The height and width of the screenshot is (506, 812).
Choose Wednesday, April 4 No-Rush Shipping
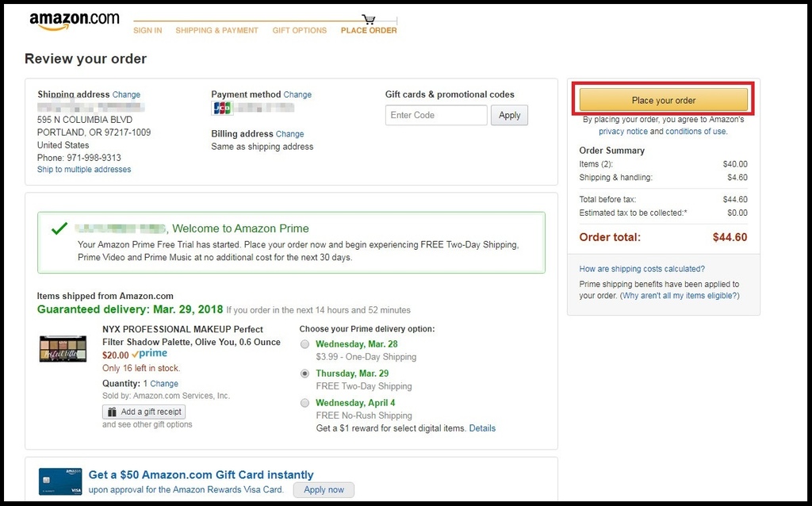pyautogui.click(x=305, y=403)
